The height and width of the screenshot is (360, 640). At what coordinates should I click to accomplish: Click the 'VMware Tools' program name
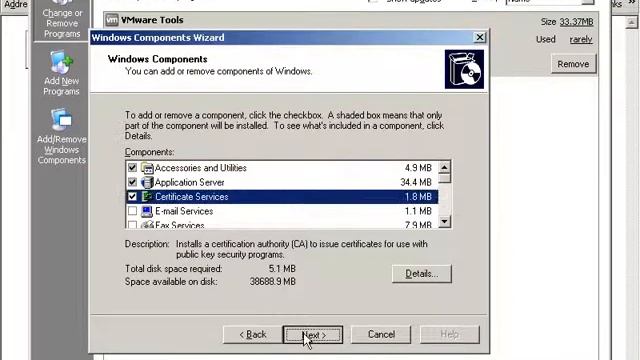click(x=152, y=20)
